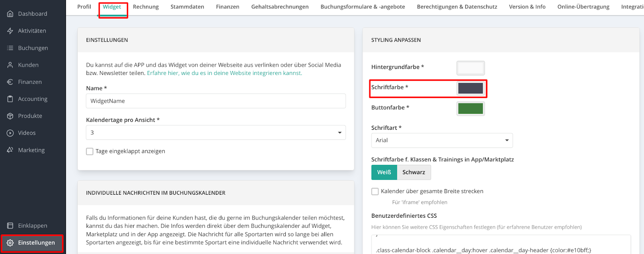
Task: Open Dashboard from the sidebar
Action: [33, 14]
